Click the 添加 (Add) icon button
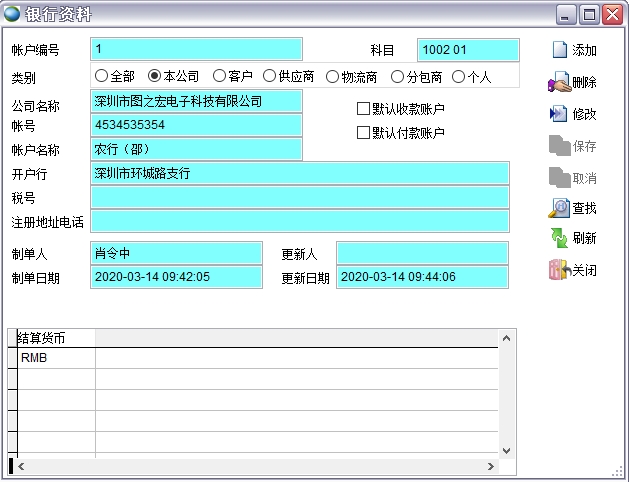Image resolution: width=629 pixels, height=482 pixels. (x=574, y=51)
